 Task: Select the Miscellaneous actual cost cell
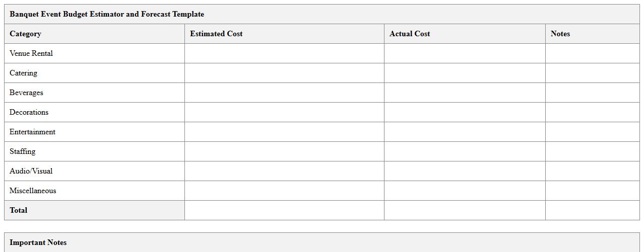(464, 191)
